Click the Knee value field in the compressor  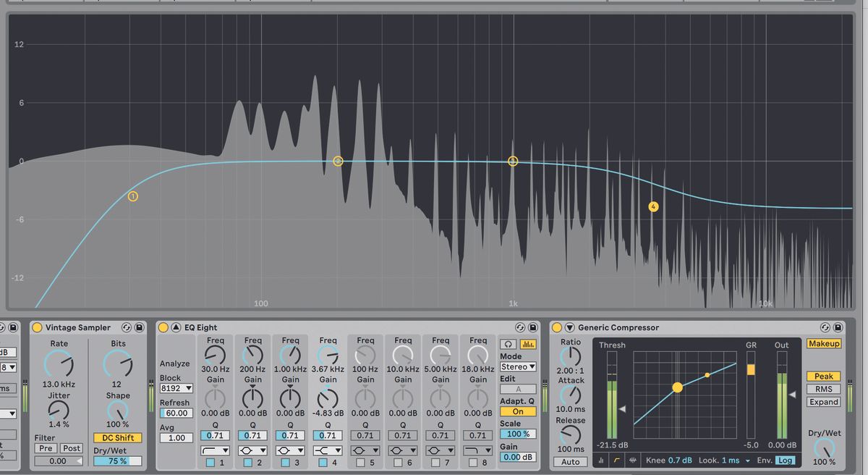click(x=680, y=460)
